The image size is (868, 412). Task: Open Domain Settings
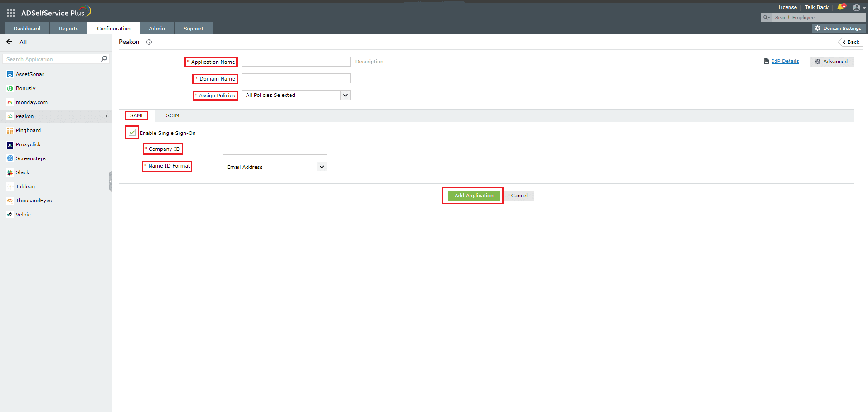[839, 28]
